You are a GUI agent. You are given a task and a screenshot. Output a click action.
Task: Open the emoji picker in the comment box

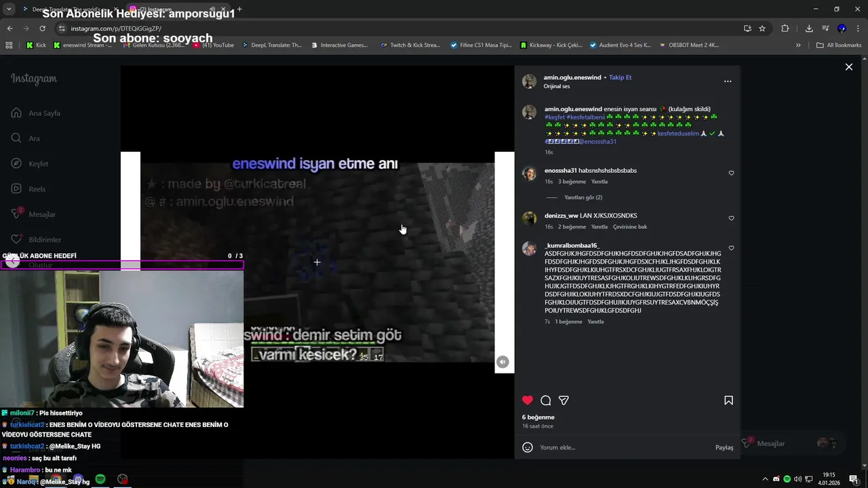point(528,447)
